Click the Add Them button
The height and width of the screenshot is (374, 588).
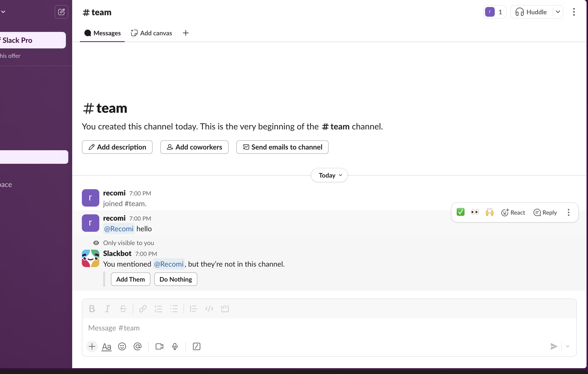[130, 279]
